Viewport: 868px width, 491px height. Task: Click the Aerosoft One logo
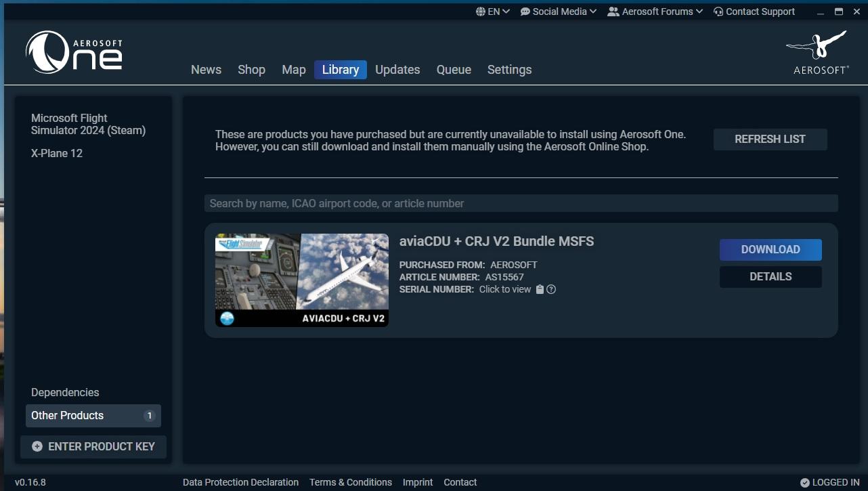(74, 52)
